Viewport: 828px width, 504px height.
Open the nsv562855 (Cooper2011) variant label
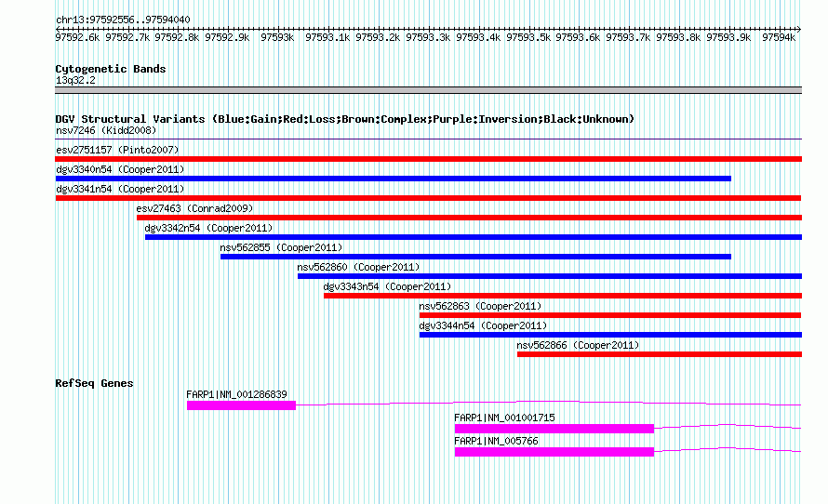[281, 247]
